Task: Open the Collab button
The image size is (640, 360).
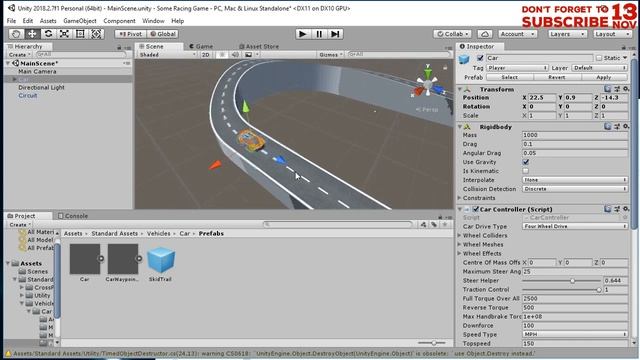Action: [x=453, y=34]
